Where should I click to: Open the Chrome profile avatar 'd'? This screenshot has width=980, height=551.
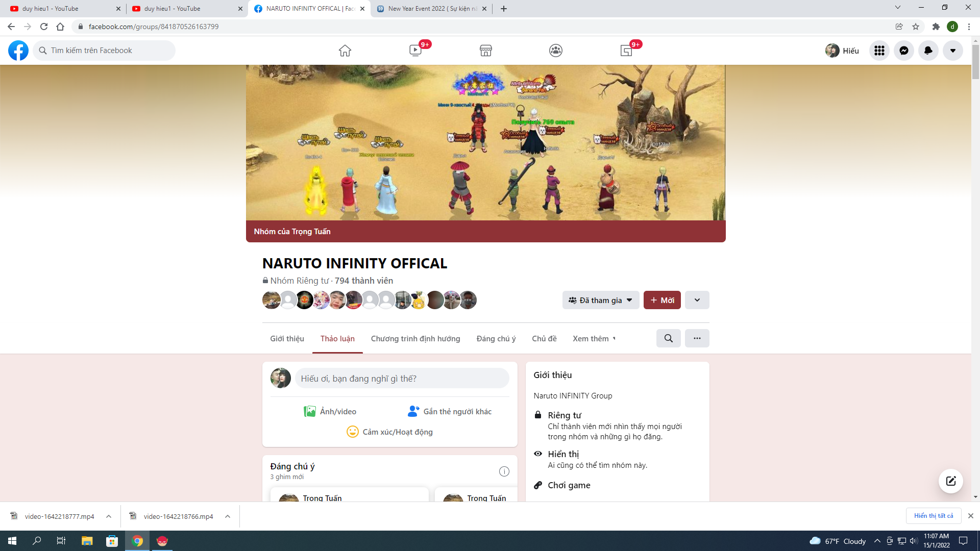[x=952, y=27]
